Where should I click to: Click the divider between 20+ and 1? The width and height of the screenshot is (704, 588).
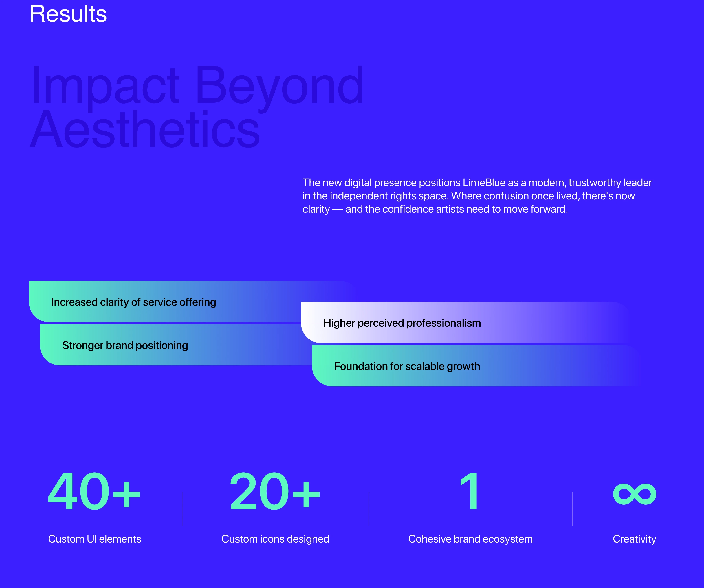click(369, 509)
